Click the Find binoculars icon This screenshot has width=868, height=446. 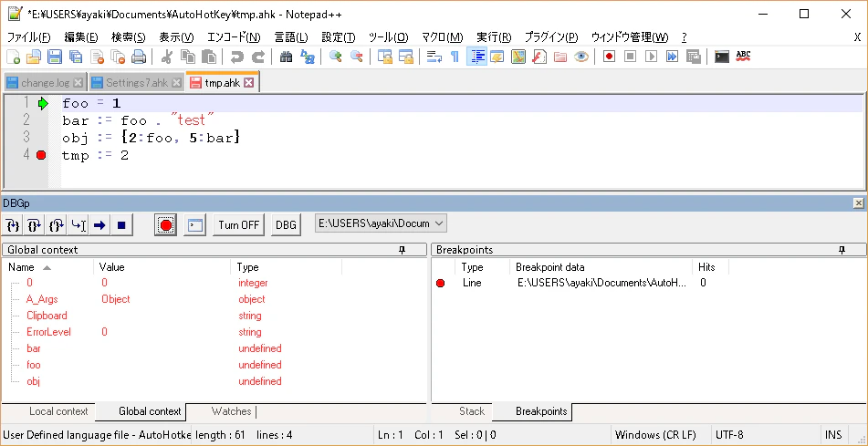click(286, 57)
